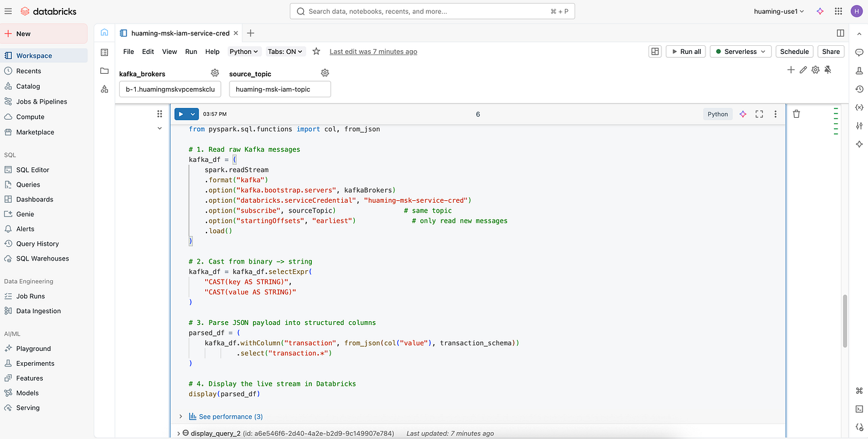
Task: Click the cell's Python language badge
Action: (718, 114)
